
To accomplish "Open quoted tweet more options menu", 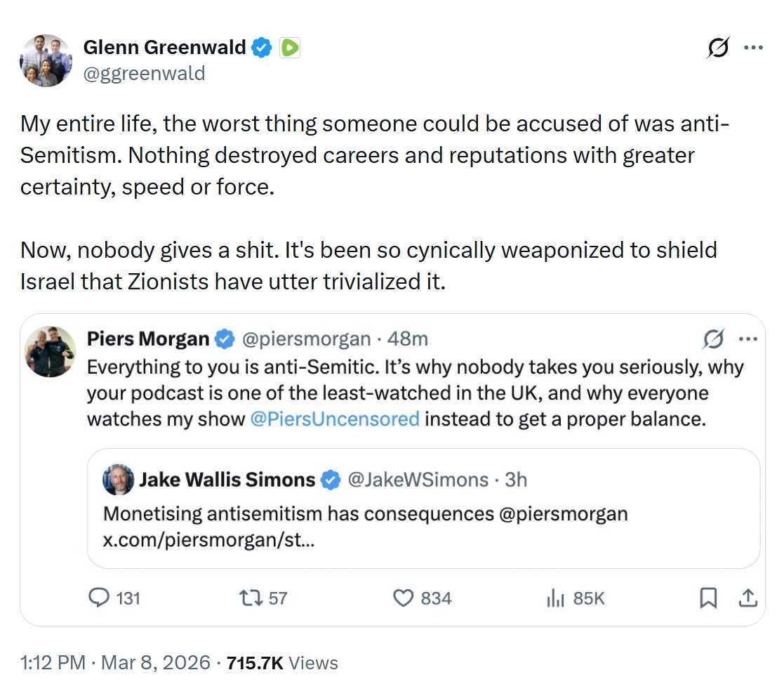I will pyautogui.click(x=748, y=340).
